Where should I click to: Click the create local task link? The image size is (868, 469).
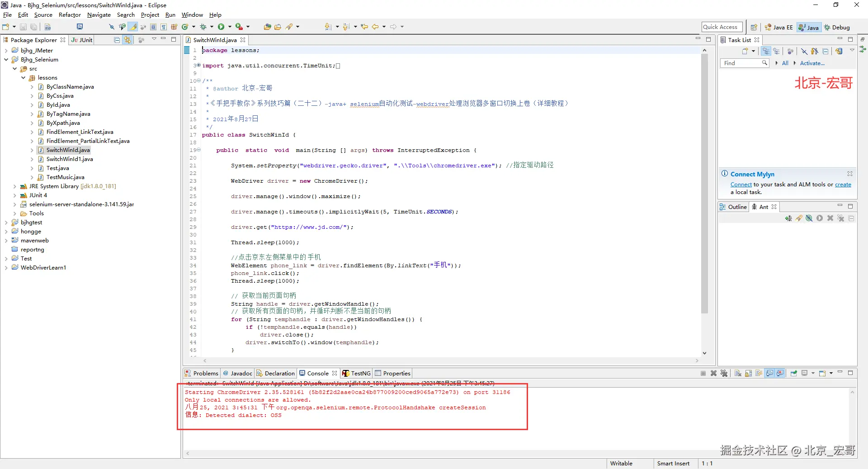tap(843, 185)
